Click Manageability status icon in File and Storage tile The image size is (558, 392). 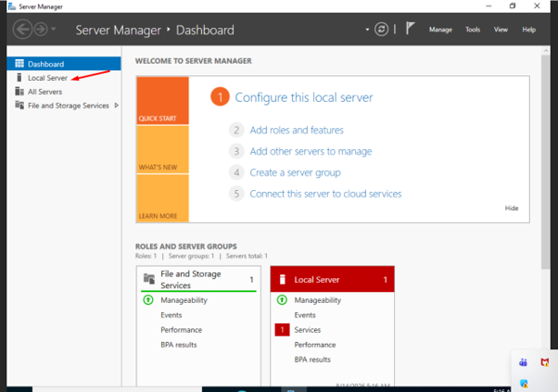click(148, 300)
